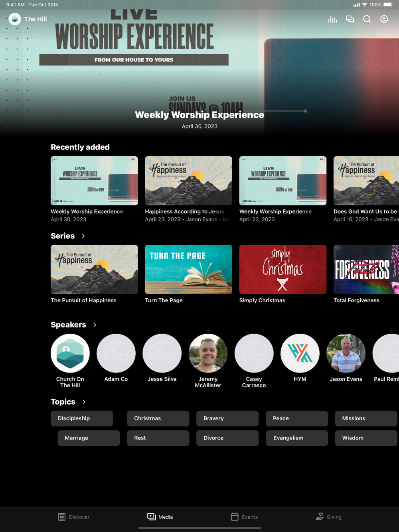Open Happiness According to Jesus thumbnail
The image size is (399, 532).
click(188, 181)
